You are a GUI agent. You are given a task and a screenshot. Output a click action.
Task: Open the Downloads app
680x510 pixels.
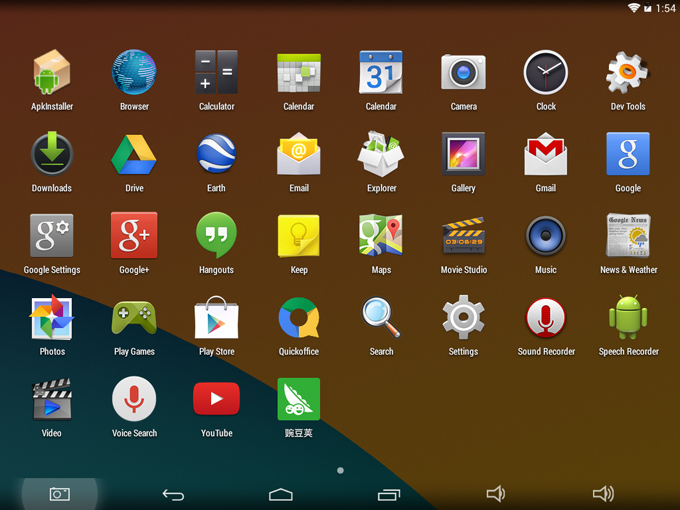pos(52,154)
